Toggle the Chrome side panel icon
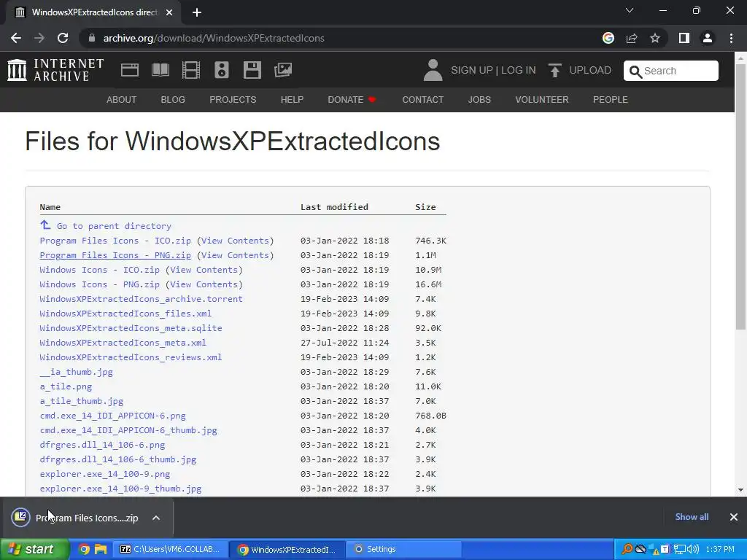 pos(684,38)
